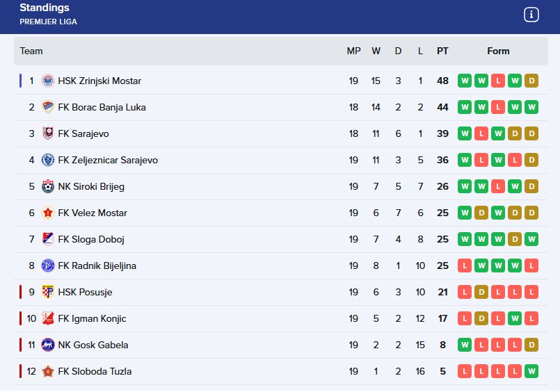The width and height of the screenshot is (560, 392).
Task: Open NK Gosk Gabela team link
Action: tap(93, 345)
